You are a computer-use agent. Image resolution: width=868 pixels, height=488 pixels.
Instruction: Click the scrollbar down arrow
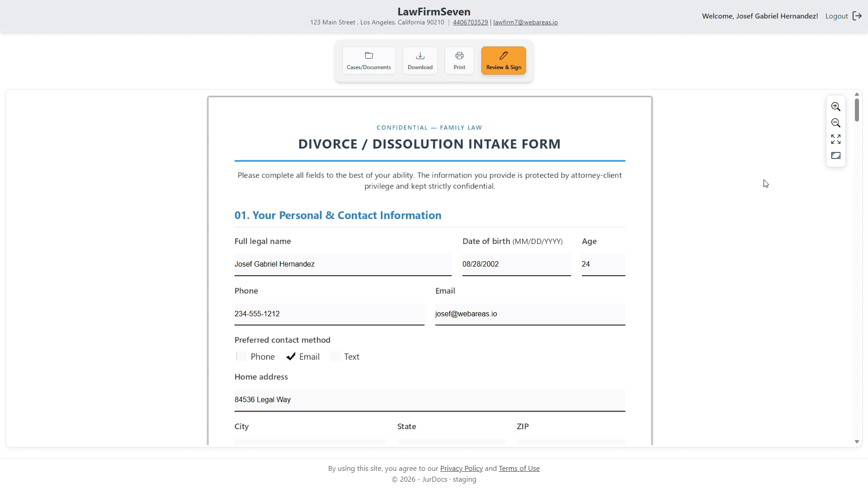point(857,442)
